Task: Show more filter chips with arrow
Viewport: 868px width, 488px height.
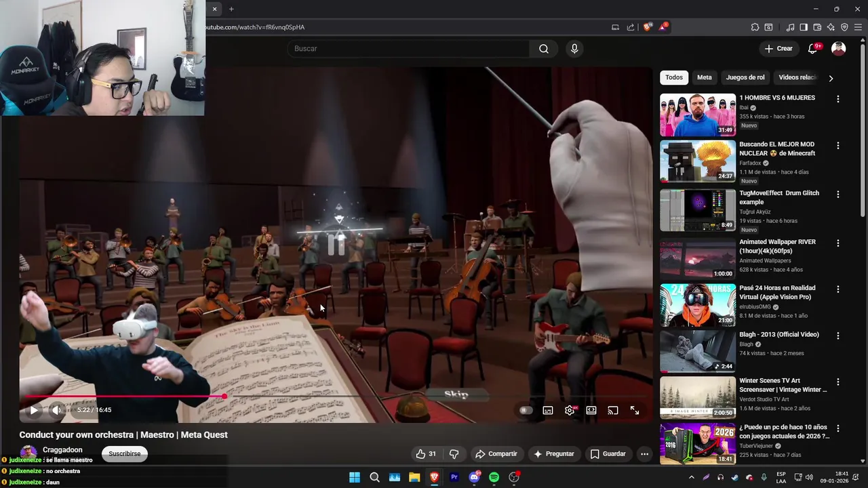Action: click(831, 78)
